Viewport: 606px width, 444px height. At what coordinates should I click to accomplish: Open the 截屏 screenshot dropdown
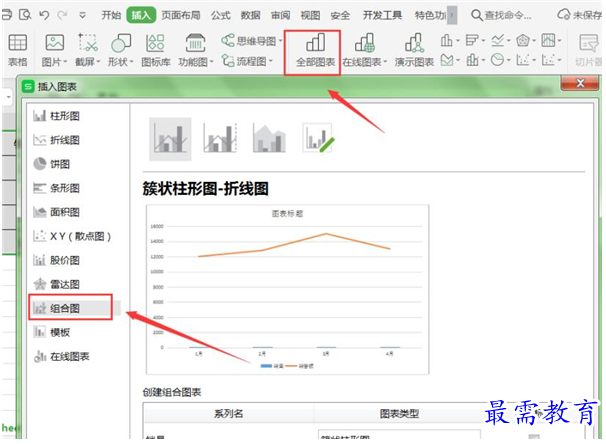[x=88, y=50]
